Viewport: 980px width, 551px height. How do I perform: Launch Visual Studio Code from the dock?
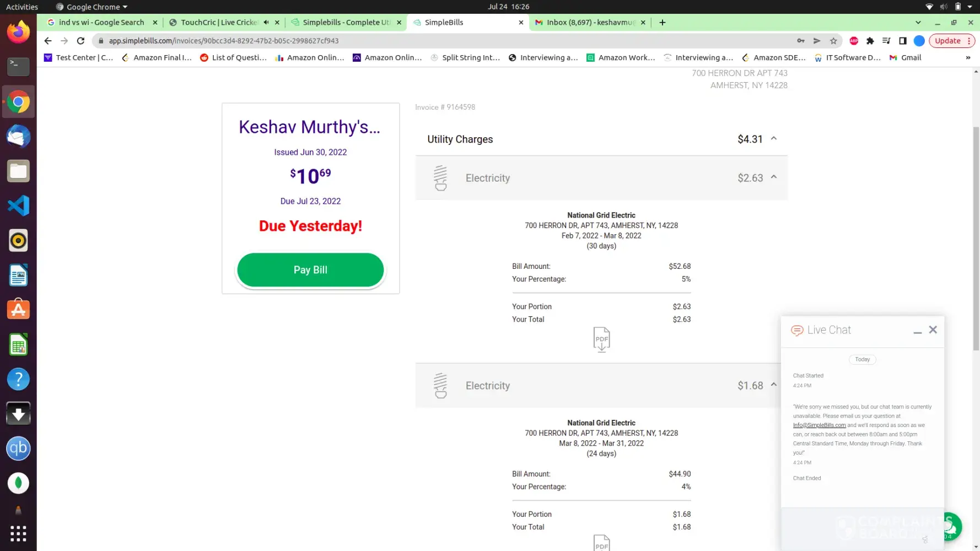tap(18, 206)
